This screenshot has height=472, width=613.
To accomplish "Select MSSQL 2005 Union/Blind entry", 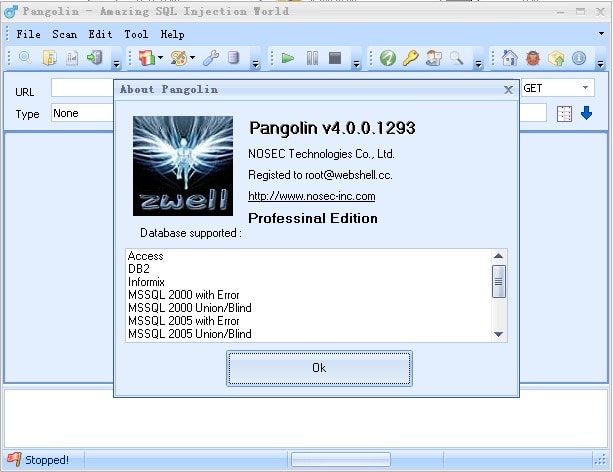I will coord(190,334).
